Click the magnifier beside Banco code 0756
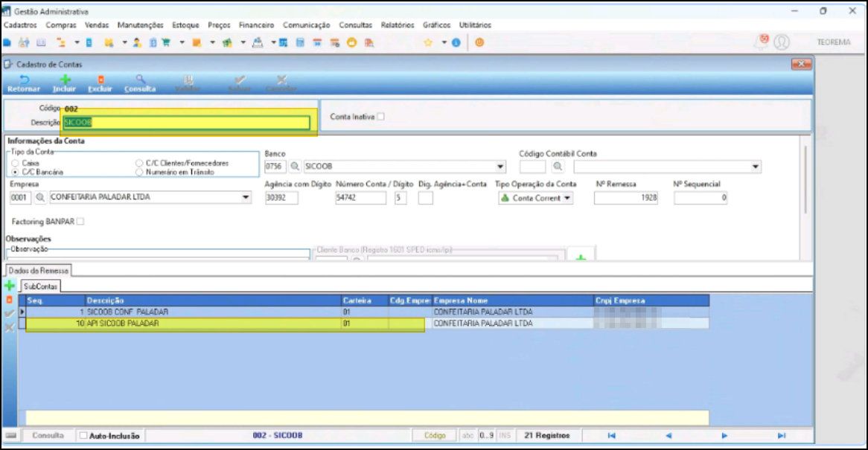This screenshot has height=450, width=868. point(295,167)
